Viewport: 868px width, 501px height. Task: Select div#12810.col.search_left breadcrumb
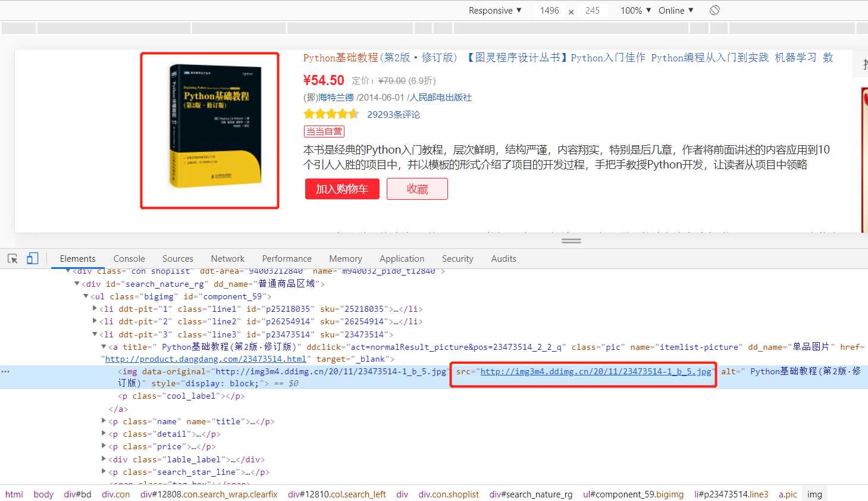[x=337, y=494]
